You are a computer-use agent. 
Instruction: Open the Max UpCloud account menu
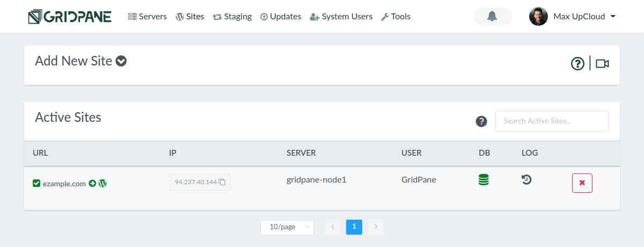[572, 17]
